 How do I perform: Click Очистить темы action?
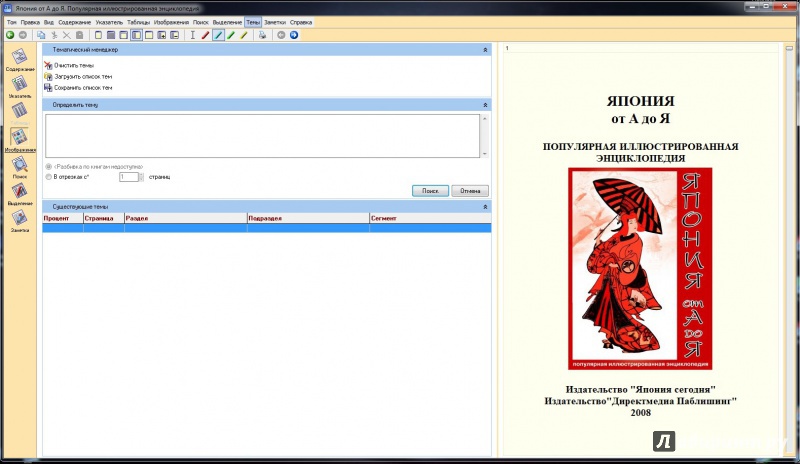point(69,65)
